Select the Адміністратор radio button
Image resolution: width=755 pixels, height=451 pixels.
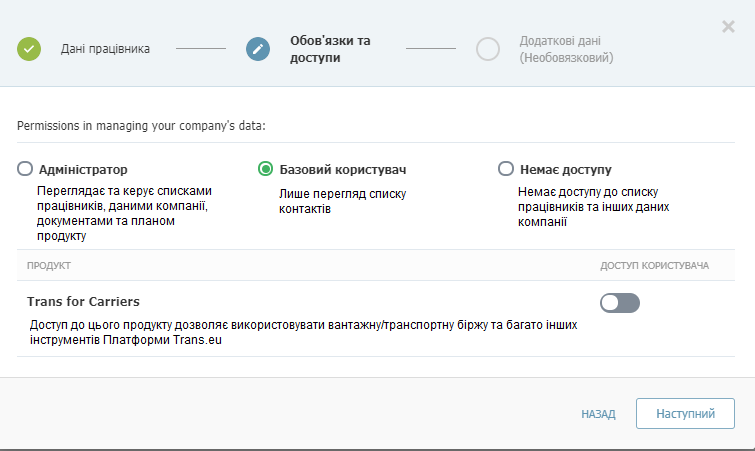pos(25,169)
